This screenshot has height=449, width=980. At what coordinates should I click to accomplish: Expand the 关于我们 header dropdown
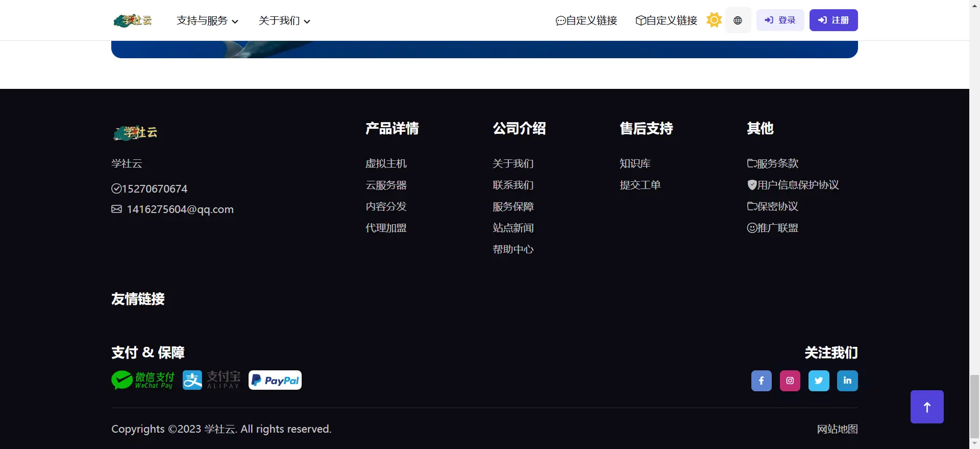[284, 20]
